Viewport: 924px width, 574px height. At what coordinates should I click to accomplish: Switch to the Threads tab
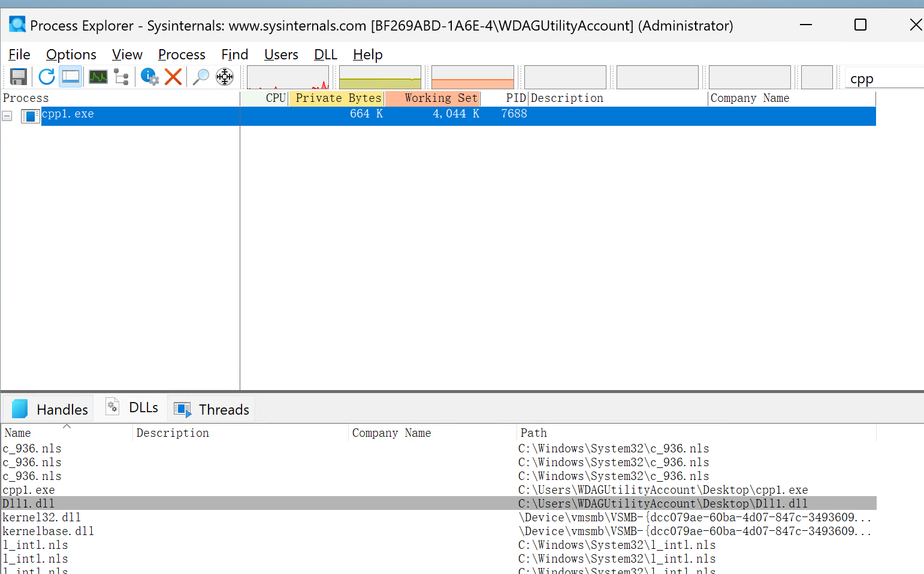[212, 409]
